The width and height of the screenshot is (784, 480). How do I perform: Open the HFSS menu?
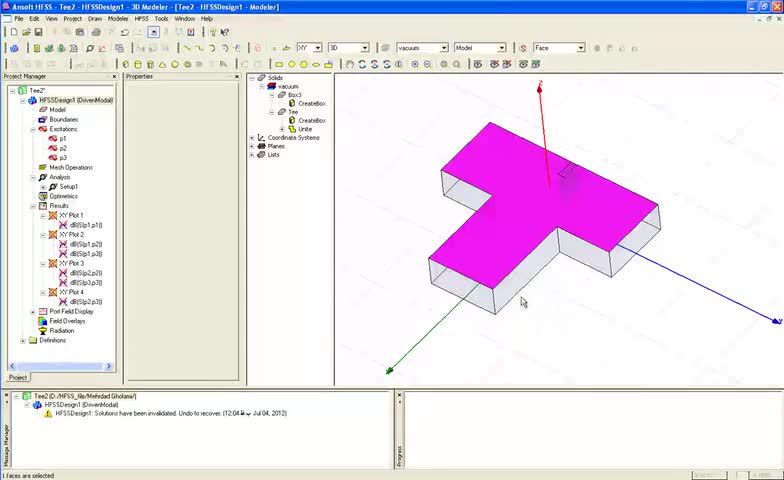142,18
